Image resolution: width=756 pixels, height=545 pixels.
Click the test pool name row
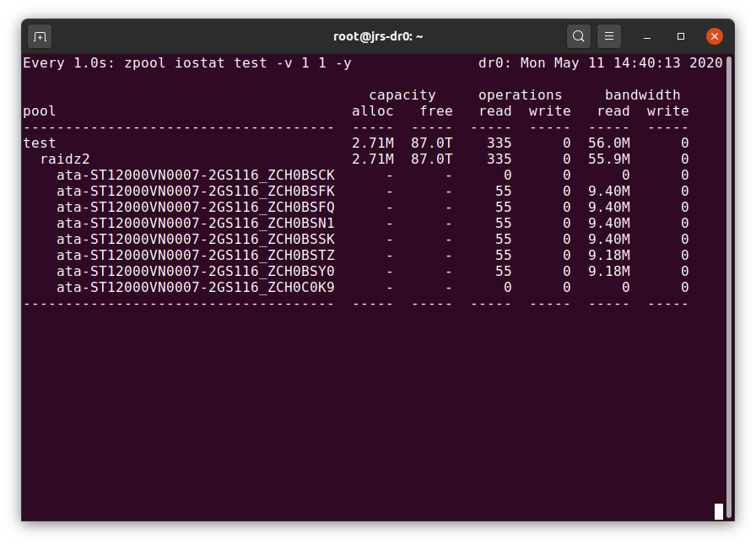40,143
